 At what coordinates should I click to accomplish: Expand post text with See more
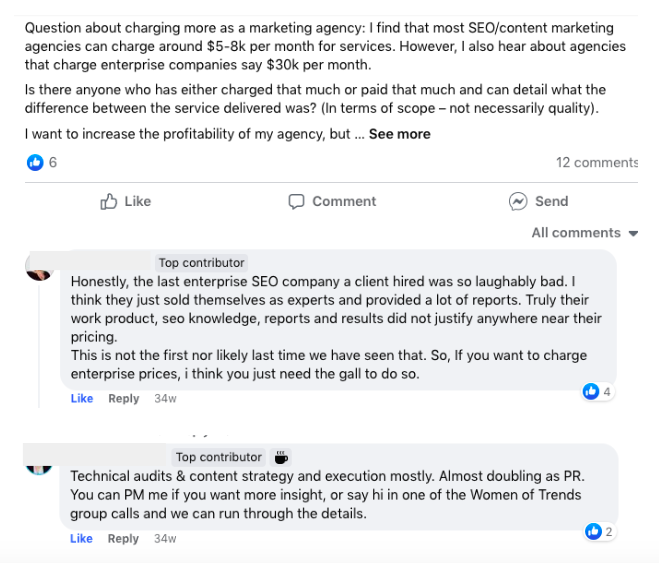tap(399, 134)
